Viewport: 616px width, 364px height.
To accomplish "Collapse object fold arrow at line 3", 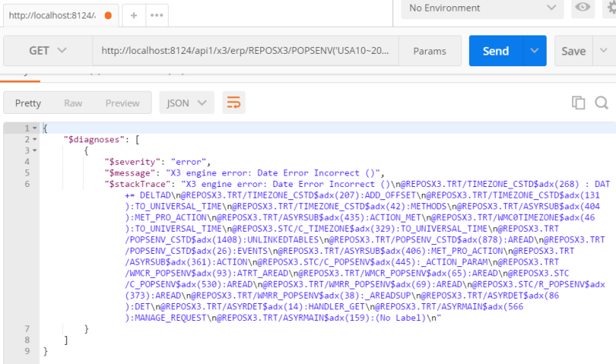I will point(35,150).
